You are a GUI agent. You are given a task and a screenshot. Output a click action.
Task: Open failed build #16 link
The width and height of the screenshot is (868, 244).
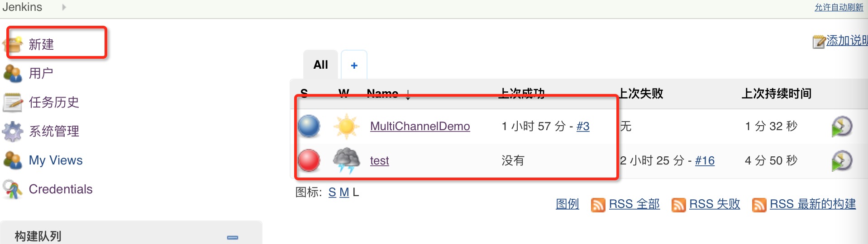[705, 160]
